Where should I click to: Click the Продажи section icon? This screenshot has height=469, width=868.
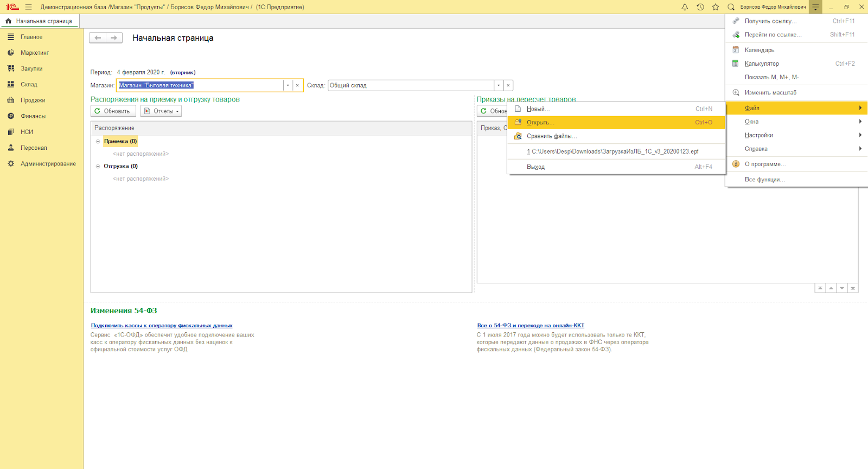(x=11, y=100)
